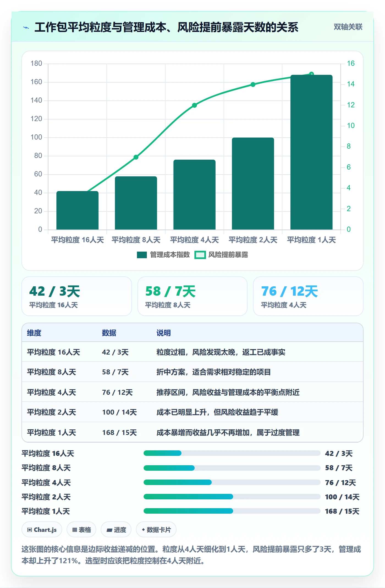
Task: Click the description 折中方案，适合需求相对稳定的项目
Action: coord(214,372)
